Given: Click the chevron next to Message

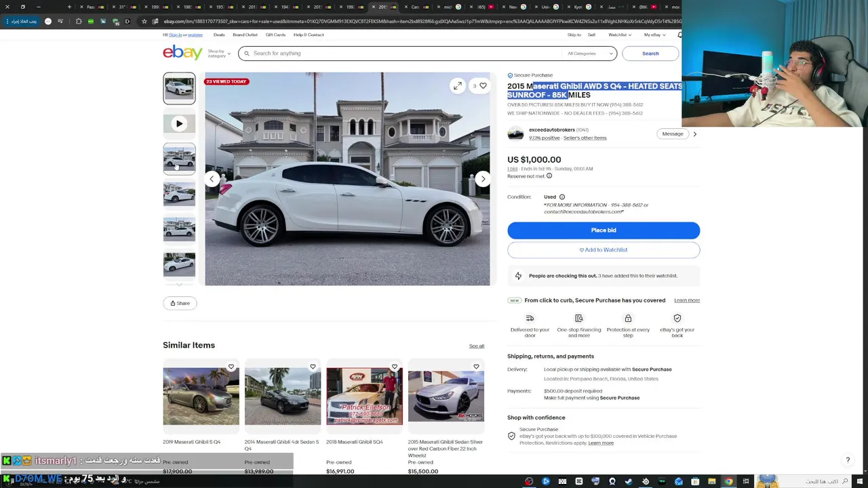Looking at the screenshot, I should pos(694,134).
